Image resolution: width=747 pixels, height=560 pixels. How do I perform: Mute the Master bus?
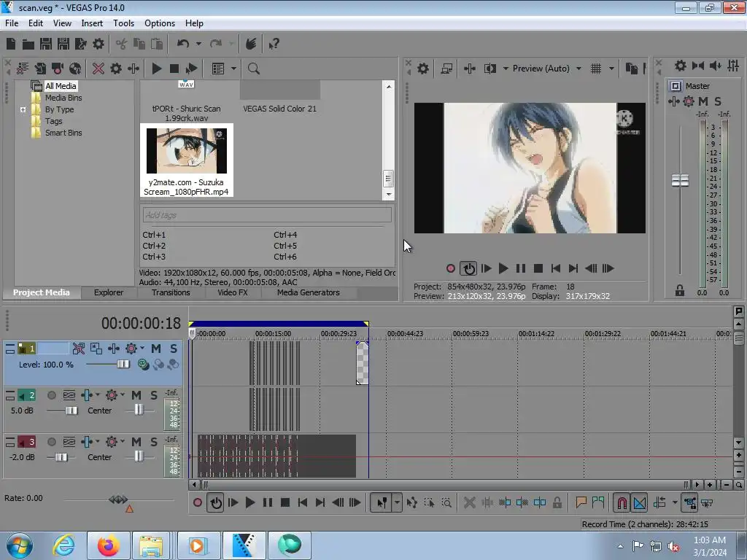703,101
